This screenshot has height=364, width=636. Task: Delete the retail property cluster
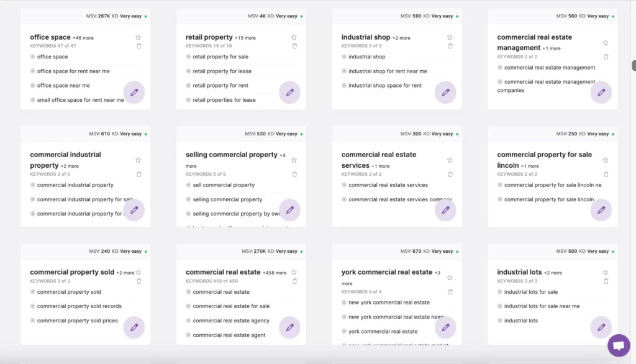click(294, 46)
